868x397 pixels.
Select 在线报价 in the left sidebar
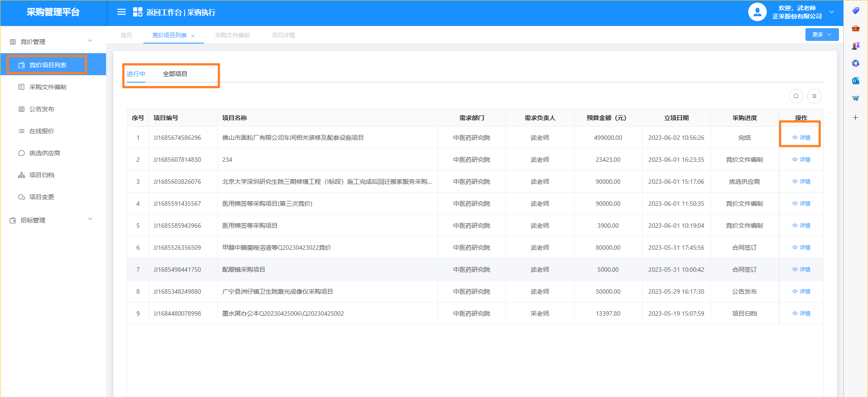42,131
